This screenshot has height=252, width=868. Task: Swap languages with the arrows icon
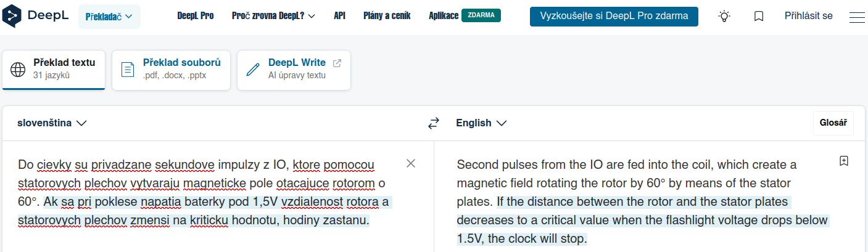(434, 123)
